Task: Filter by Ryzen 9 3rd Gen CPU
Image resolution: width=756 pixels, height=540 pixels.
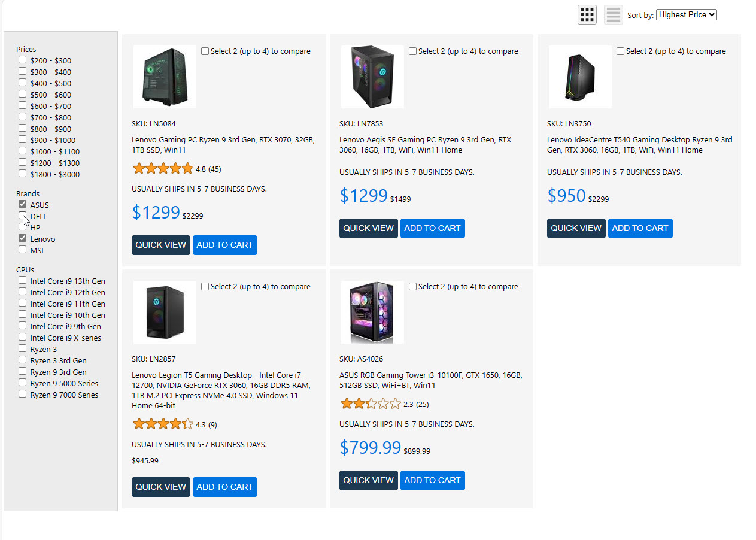Action: point(23,371)
